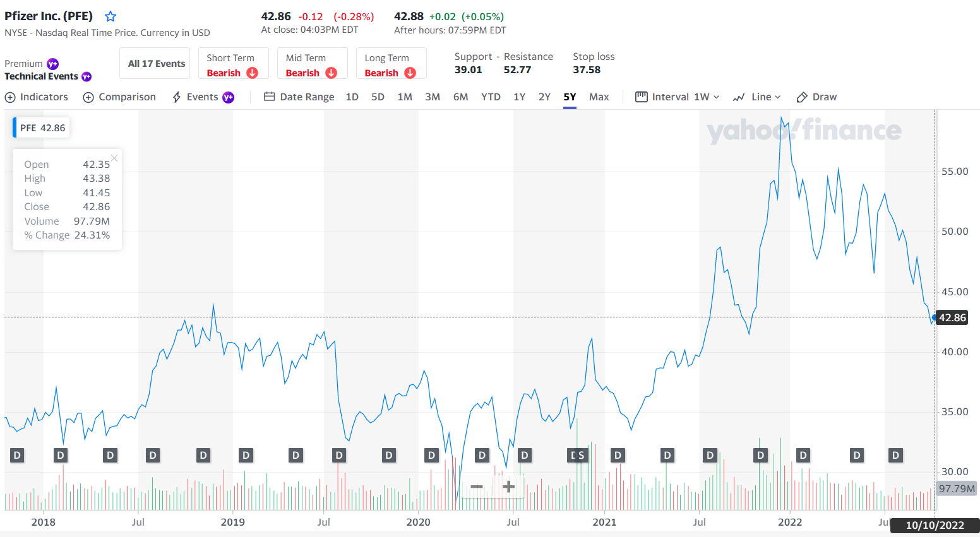The image size is (980, 537).
Task: Zoom out the chart with minus button
Action: 477,487
